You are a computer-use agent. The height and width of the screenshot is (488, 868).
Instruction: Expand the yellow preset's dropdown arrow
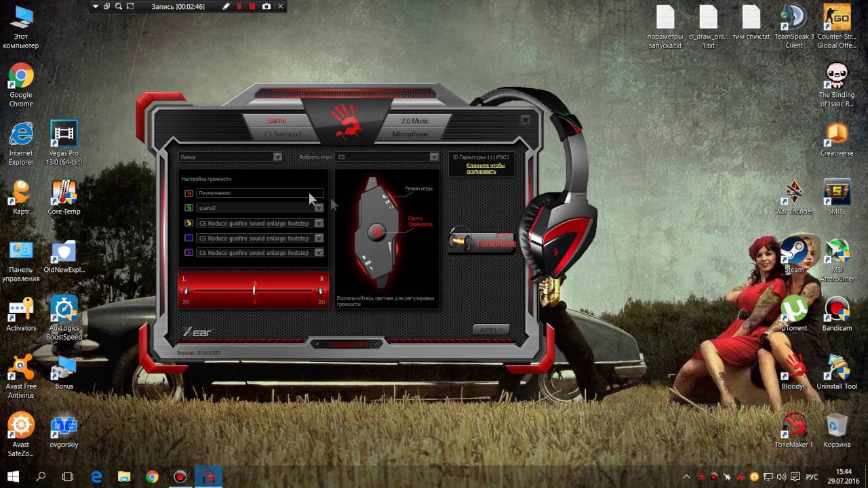[x=319, y=223]
